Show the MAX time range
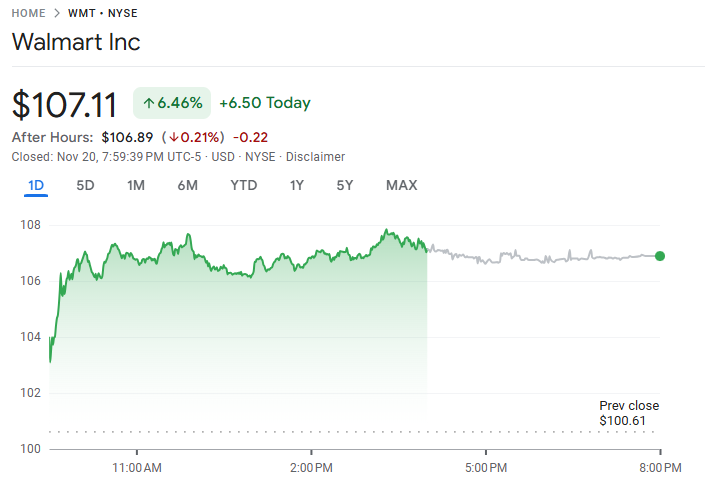Image resolution: width=705 pixels, height=486 pixels. (401, 185)
